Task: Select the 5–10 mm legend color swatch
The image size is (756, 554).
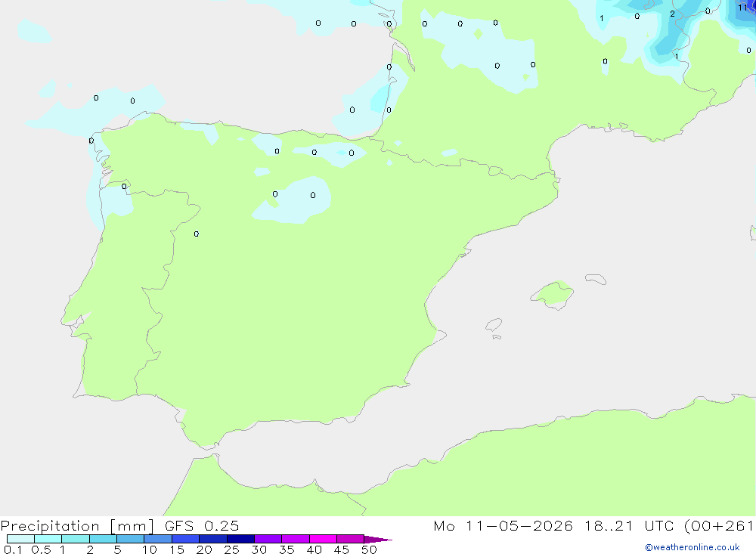Action: click(x=130, y=539)
